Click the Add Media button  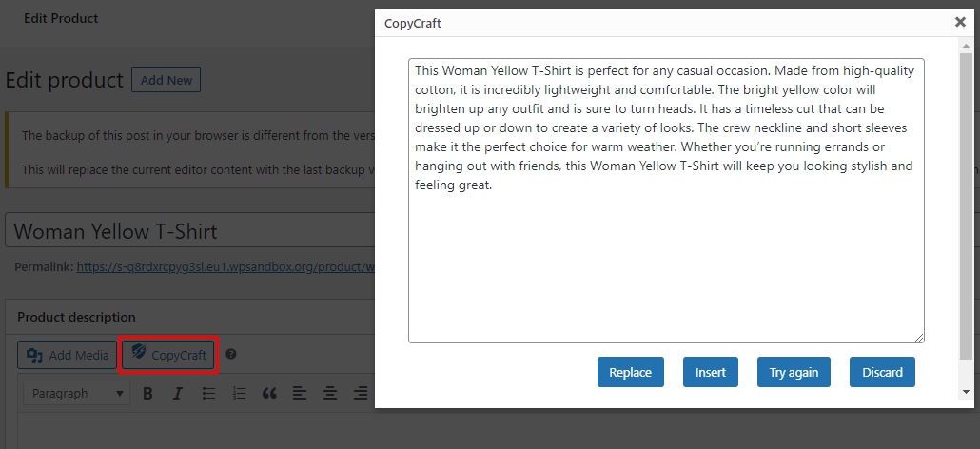pos(68,356)
